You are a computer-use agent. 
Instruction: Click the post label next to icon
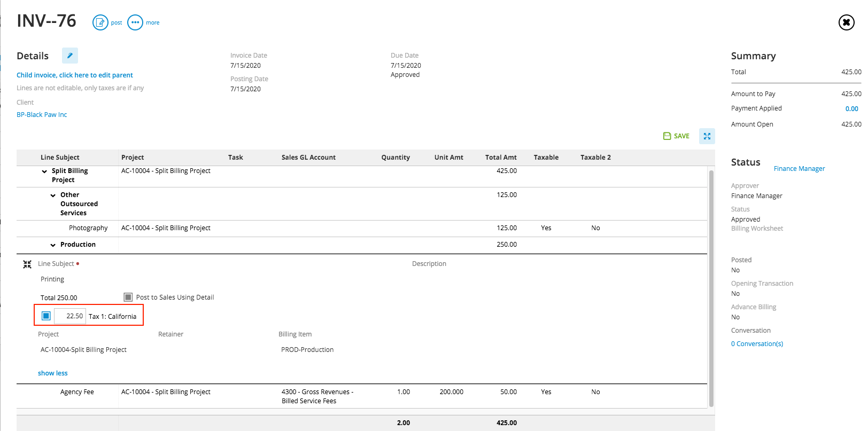coord(117,23)
